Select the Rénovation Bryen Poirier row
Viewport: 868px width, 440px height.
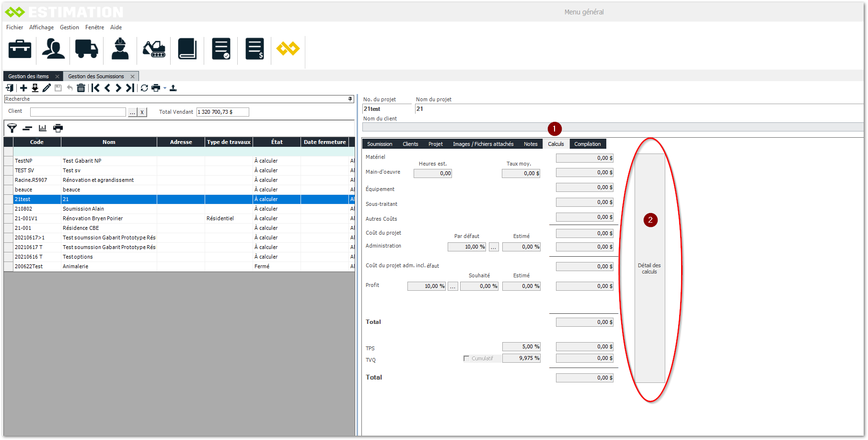coord(93,218)
